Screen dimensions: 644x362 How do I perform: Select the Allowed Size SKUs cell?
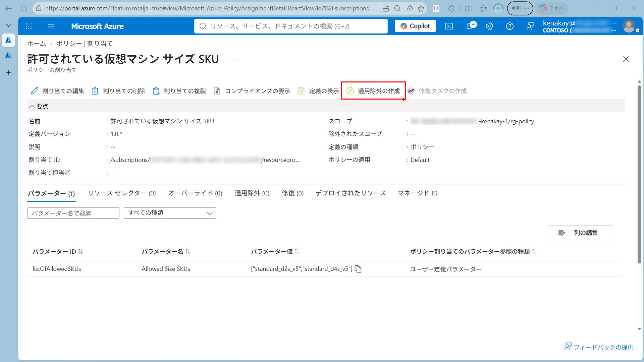[166, 269]
